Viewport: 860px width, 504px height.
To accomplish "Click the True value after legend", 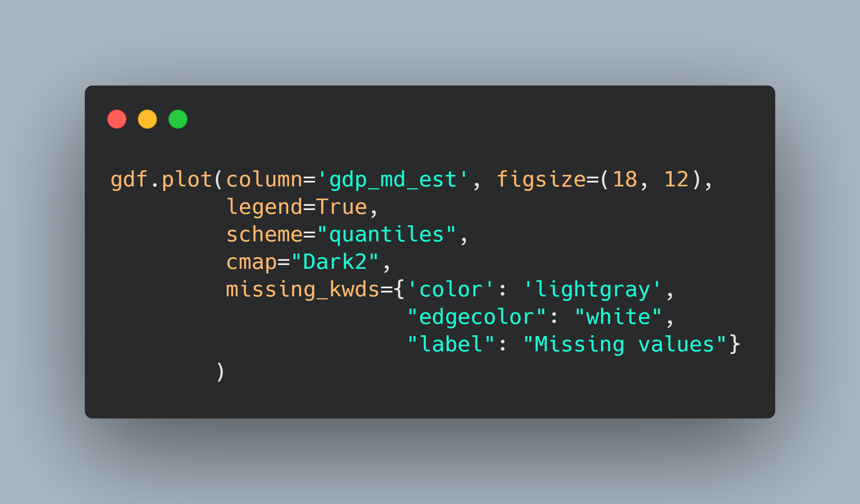I will point(341,207).
